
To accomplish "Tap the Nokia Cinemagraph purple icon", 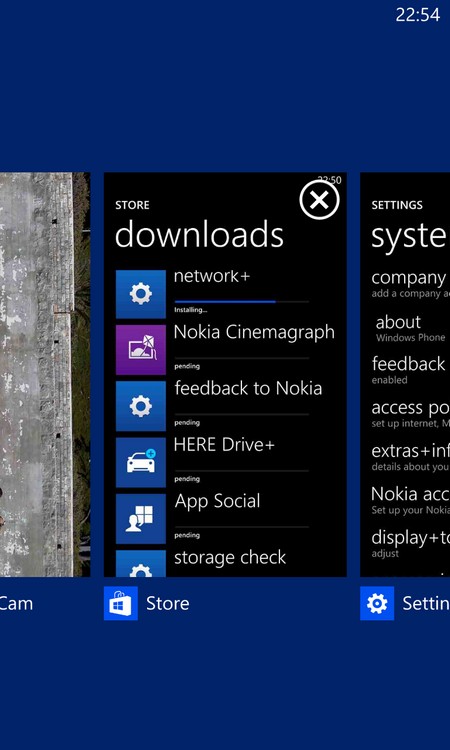I will [x=141, y=350].
